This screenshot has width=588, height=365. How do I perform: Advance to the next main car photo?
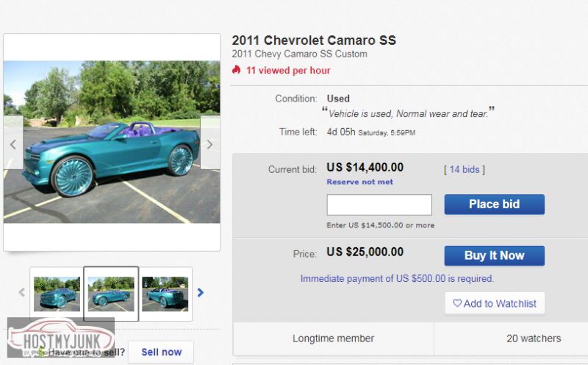click(x=209, y=144)
